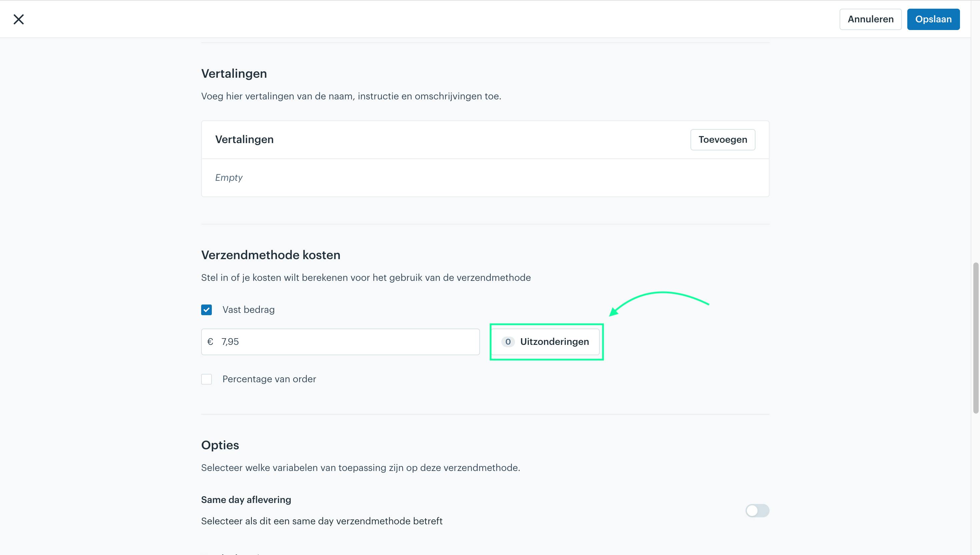Image resolution: width=980 pixels, height=555 pixels.
Task: Click the Vast bedrag label text
Action: click(249, 310)
